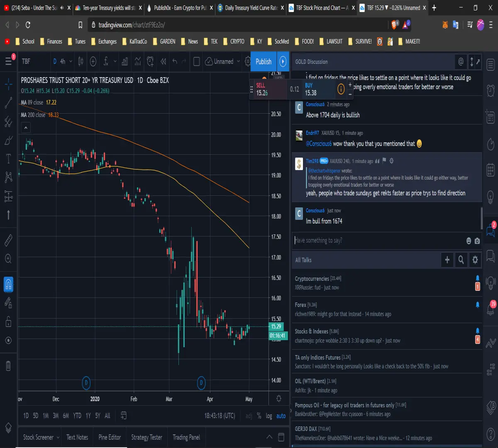Redo the last chart action
Image resolution: width=498 pixels, height=448 pixels.
184,61
